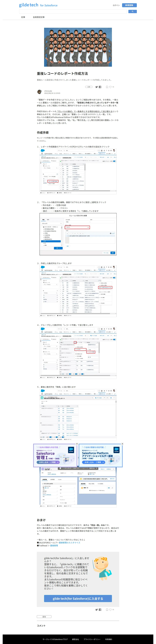Screen dimensions: 156x644
Task: Close the Salesforce Platform ad banner
Action: 122,444
